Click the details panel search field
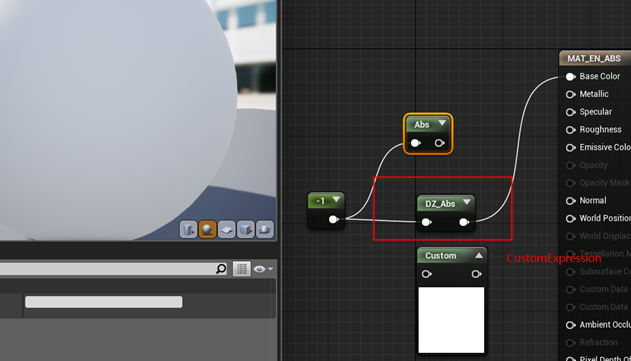Image resolution: width=631 pixels, height=361 pixels. (107, 269)
